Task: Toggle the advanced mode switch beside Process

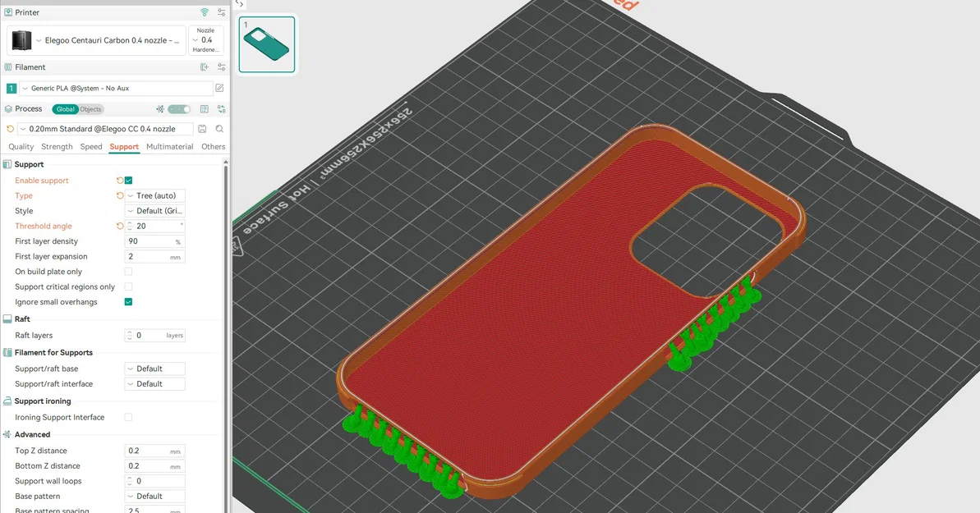Action: [179, 108]
